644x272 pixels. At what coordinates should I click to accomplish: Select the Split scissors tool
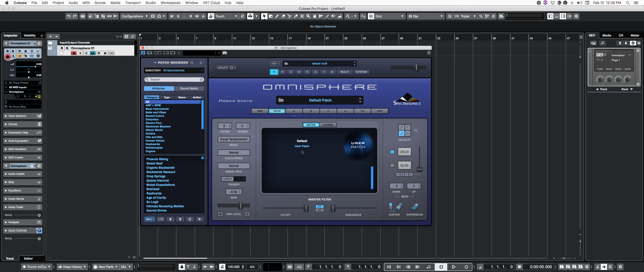tap(290, 16)
